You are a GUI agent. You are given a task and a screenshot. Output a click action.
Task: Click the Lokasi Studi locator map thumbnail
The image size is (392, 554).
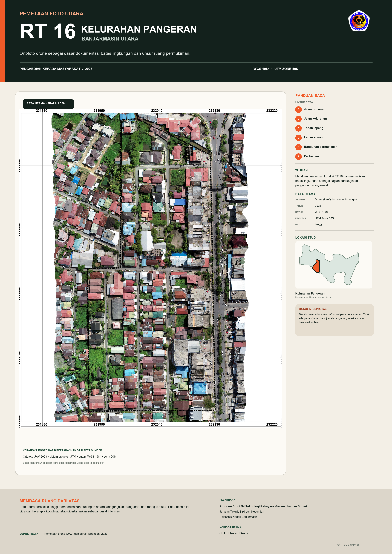pyautogui.click(x=334, y=265)
